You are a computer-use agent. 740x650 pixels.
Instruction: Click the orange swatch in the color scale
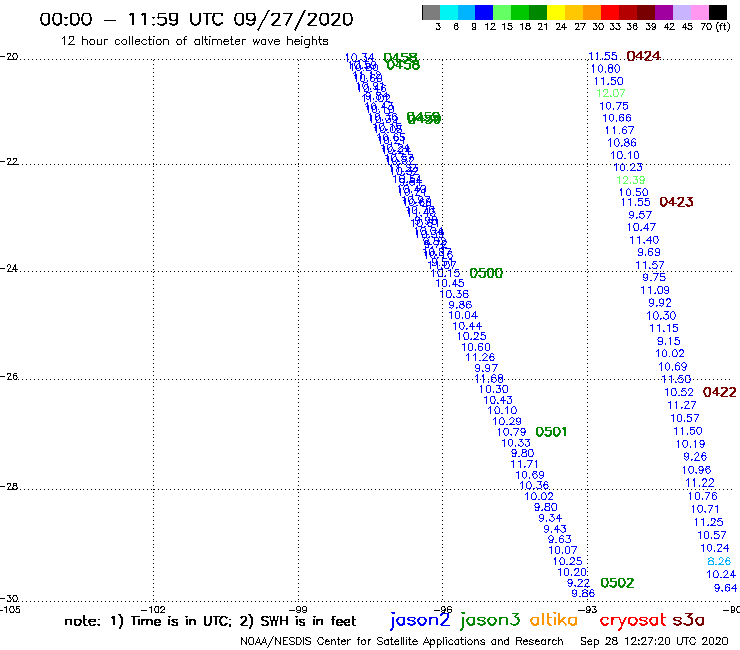591,12
